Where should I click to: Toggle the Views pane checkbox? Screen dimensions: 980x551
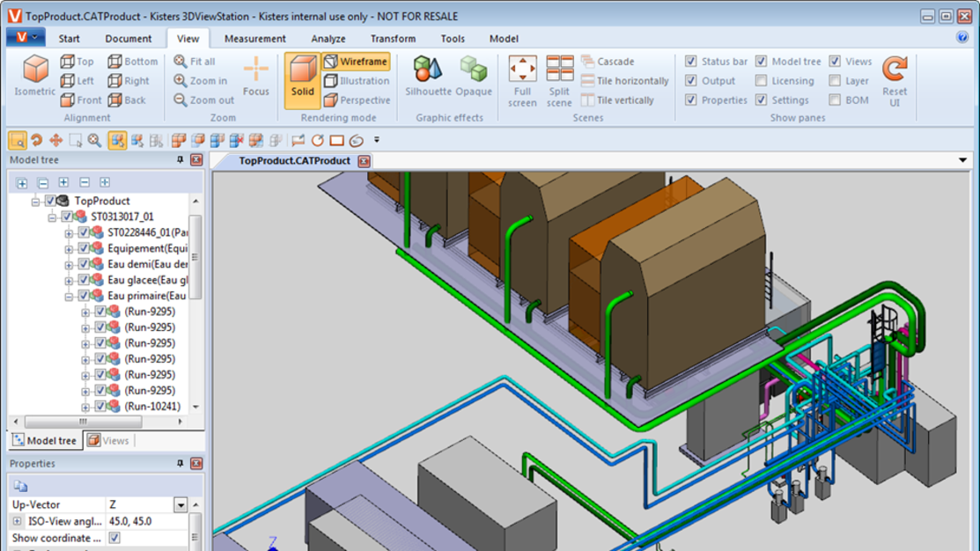(835, 62)
